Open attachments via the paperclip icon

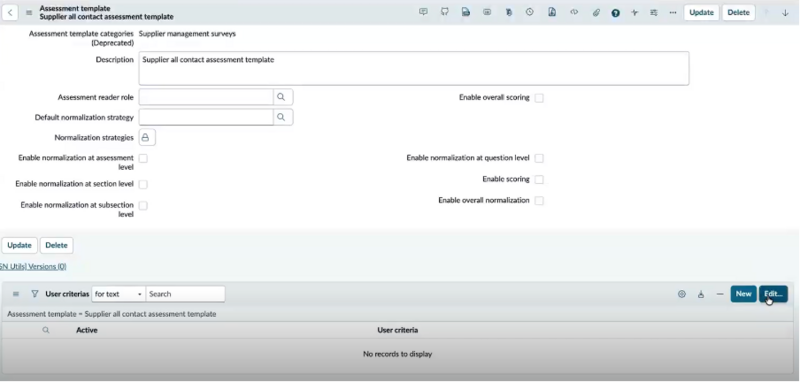595,13
